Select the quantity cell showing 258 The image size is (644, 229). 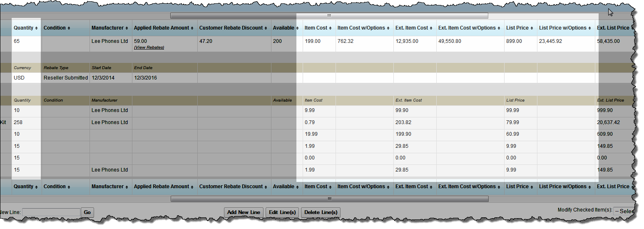(x=18, y=122)
